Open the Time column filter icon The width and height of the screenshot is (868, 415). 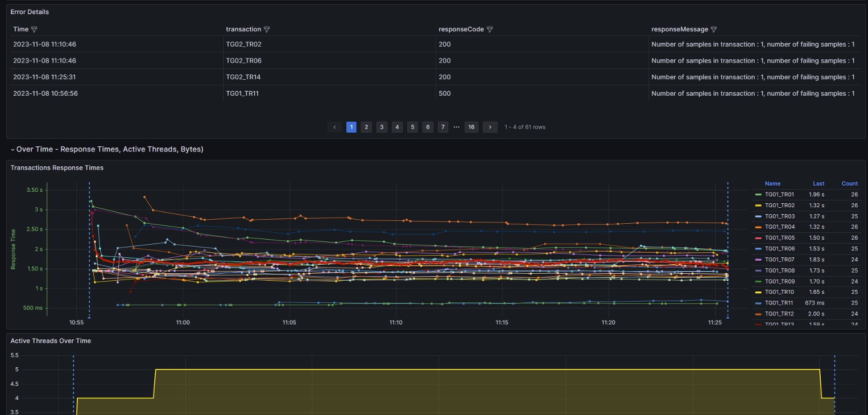pos(34,30)
